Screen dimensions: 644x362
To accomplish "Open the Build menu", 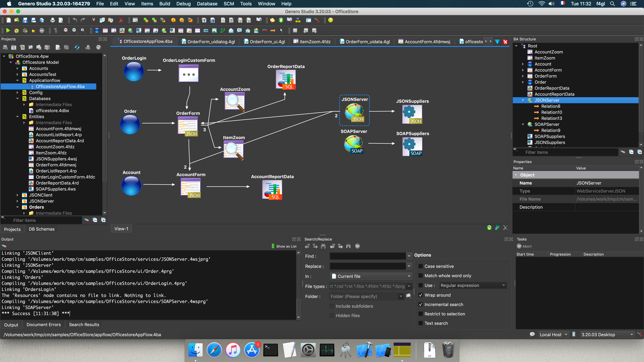I will click(x=165, y=4).
